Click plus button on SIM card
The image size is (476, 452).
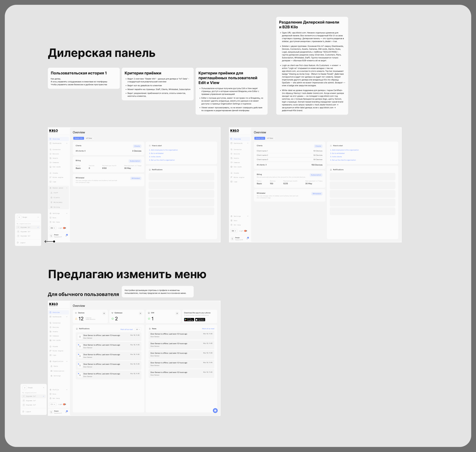[177, 313]
